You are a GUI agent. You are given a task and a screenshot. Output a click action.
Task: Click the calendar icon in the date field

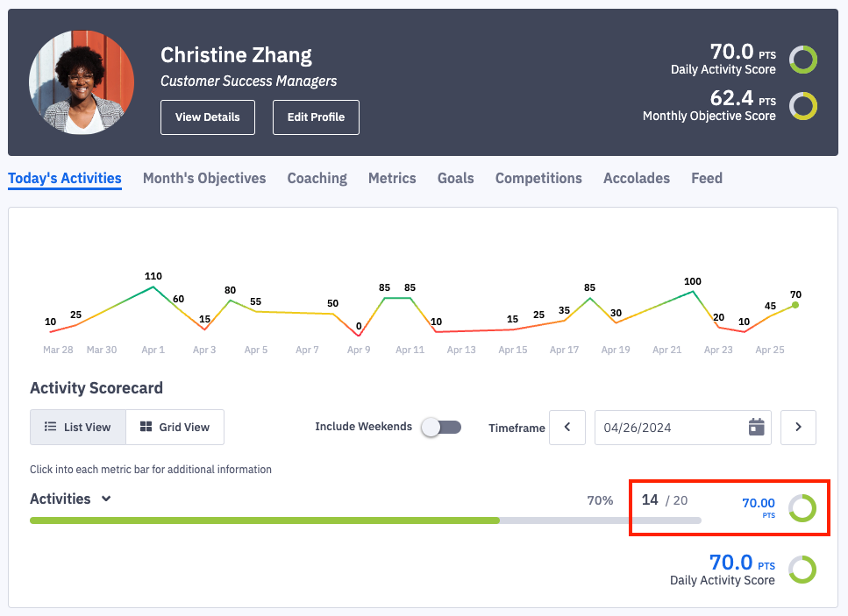click(756, 428)
